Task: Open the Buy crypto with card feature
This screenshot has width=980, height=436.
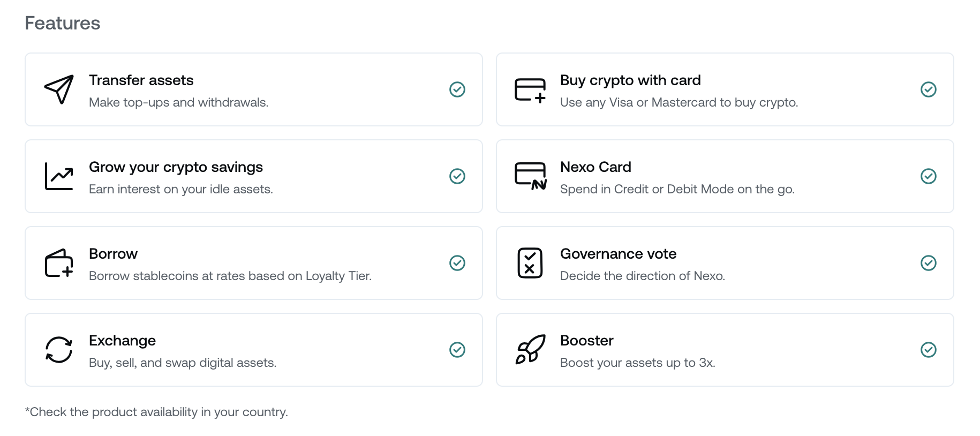Action: coord(725,89)
